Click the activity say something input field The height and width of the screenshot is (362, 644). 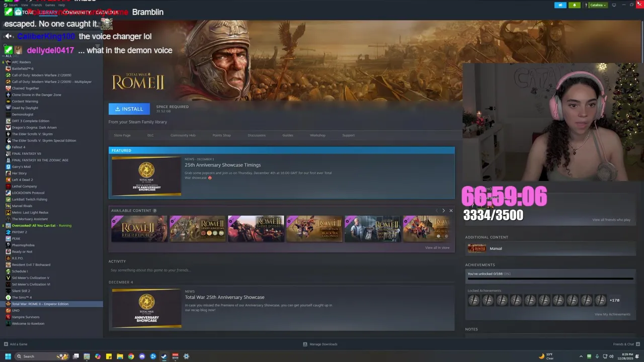click(282, 270)
